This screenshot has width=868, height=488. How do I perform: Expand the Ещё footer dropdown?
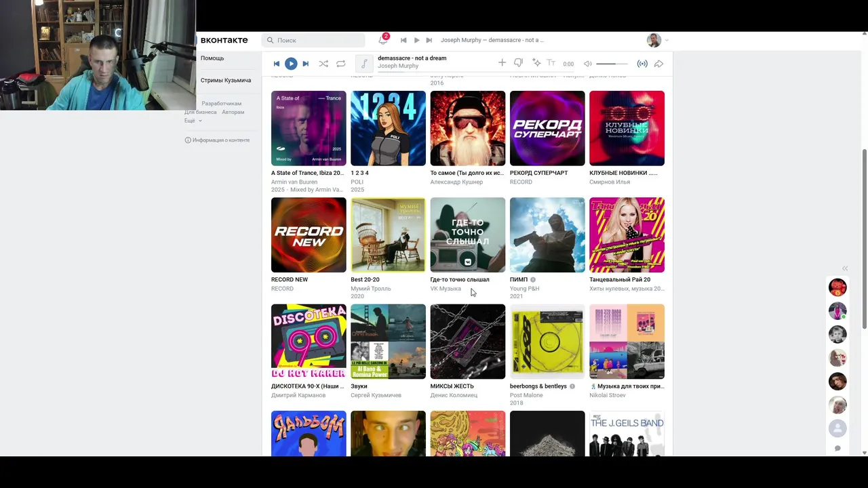click(x=193, y=121)
